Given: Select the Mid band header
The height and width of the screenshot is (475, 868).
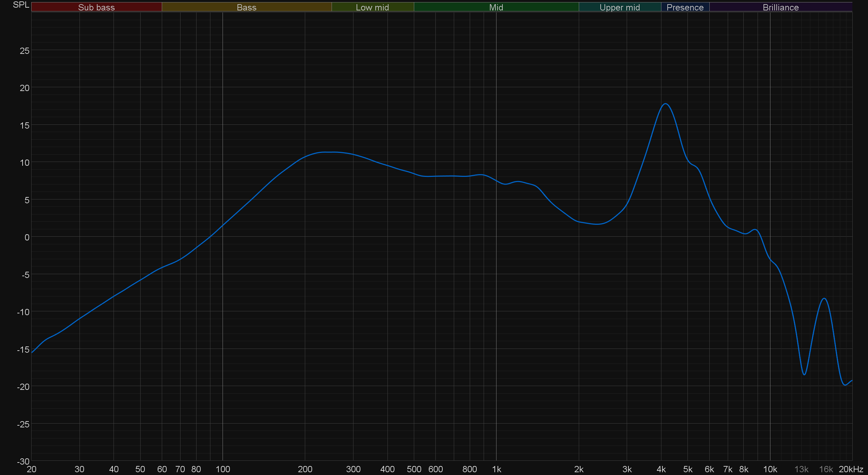Looking at the screenshot, I should (x=496, y=7).
